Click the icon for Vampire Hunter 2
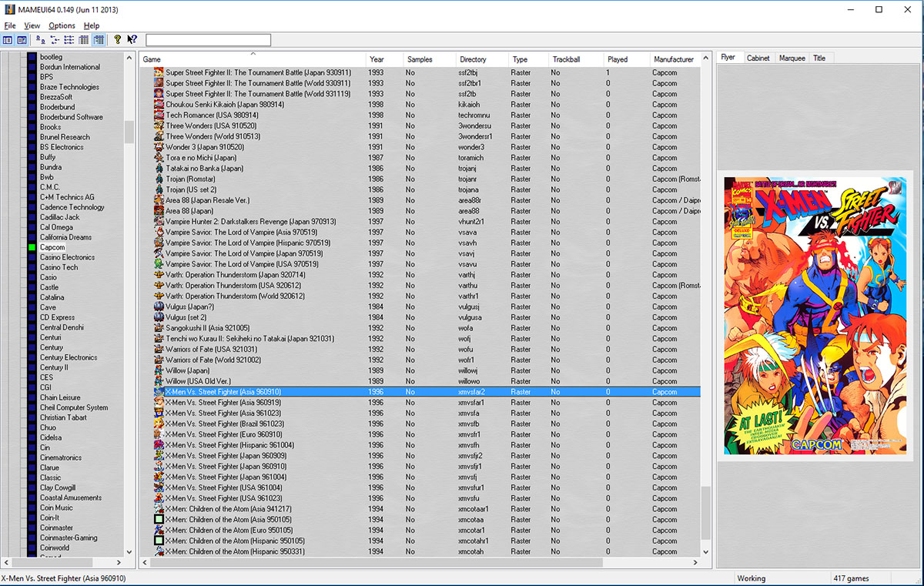The width and height of the screenshot is (924, 586). (159, 221)
